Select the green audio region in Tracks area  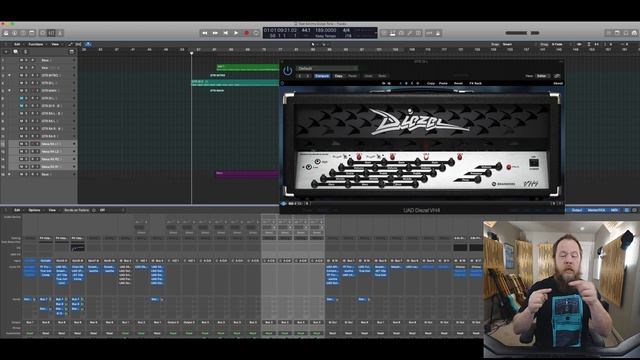[x=248, y=68]
